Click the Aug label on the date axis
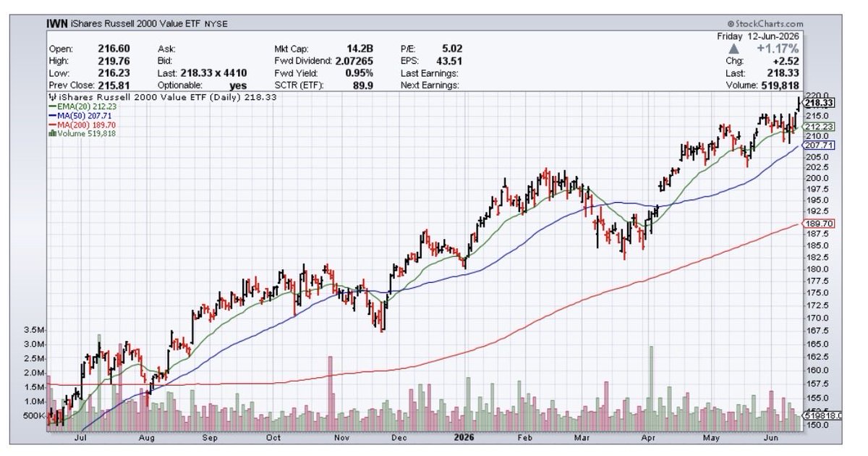The height and width of the screenshot is (456, 868). (147, 438)
